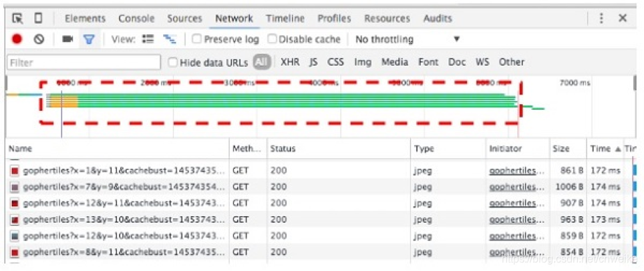Open the Elements tab
This screenshot has height=271, width=644.
pyautogui.click(x=85, y=19)
